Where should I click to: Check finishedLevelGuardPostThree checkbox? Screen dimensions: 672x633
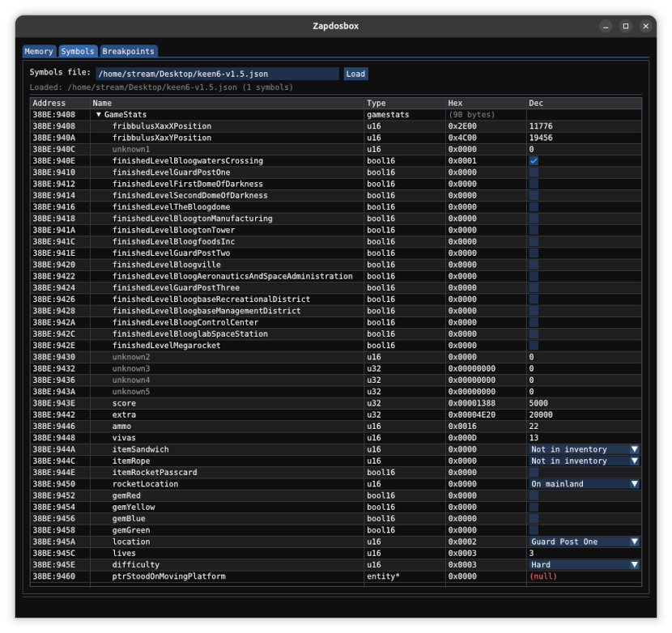coord(534,288)
